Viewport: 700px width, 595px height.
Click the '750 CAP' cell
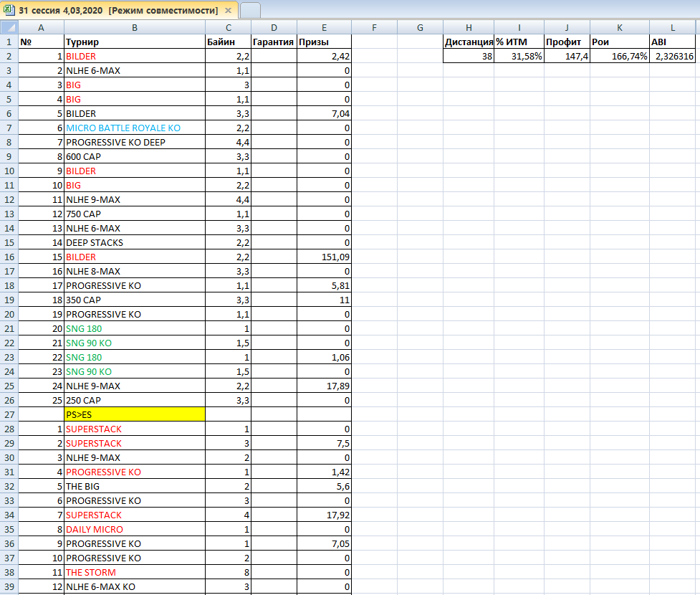click(x=135, y=214)
